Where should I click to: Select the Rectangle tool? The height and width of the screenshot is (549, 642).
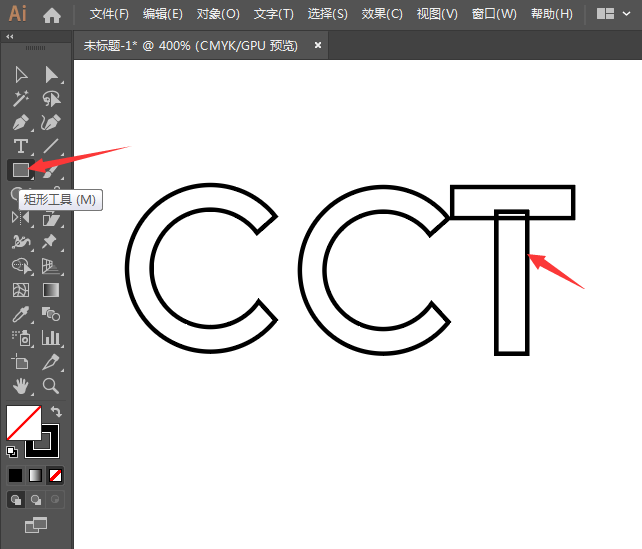pyautogui.click(x=21, y=170)
